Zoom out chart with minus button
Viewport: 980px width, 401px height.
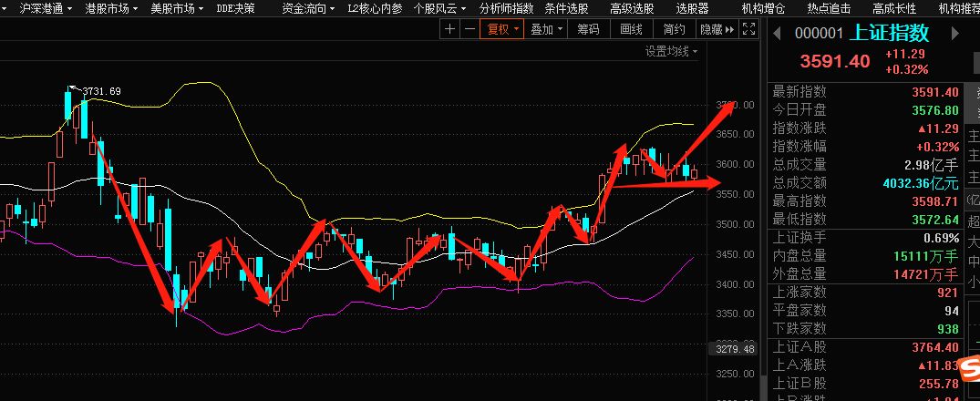(x=469, y=29)
